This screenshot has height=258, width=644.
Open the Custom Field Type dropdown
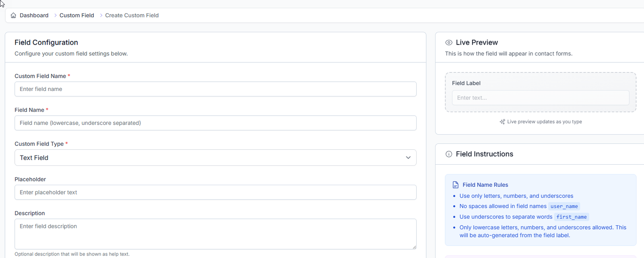(x=215, y=157)
